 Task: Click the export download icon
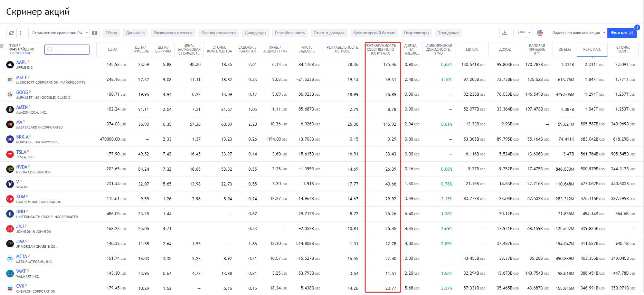(x=505, y=33)
